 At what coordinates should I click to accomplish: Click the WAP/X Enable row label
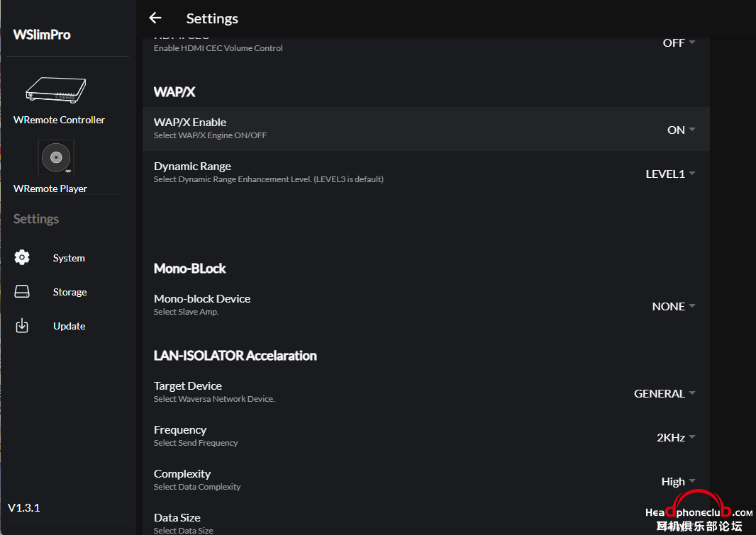click(190, 123)
